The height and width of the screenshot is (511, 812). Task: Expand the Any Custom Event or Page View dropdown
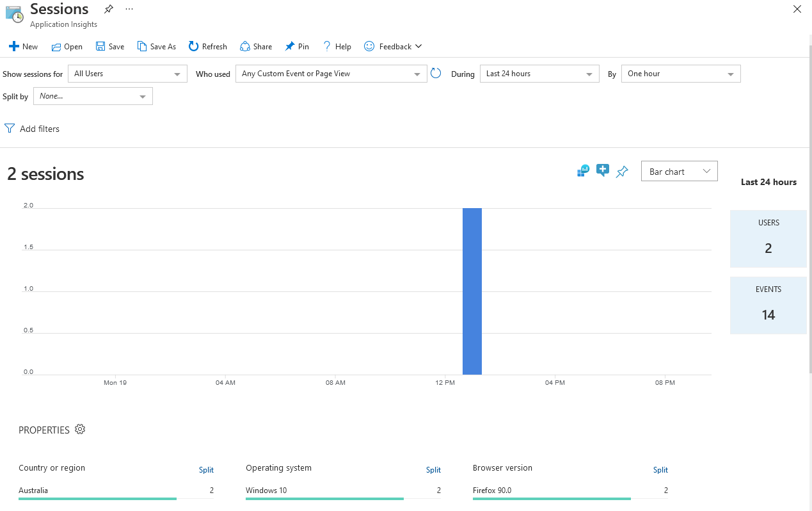(x=330, y=74)
